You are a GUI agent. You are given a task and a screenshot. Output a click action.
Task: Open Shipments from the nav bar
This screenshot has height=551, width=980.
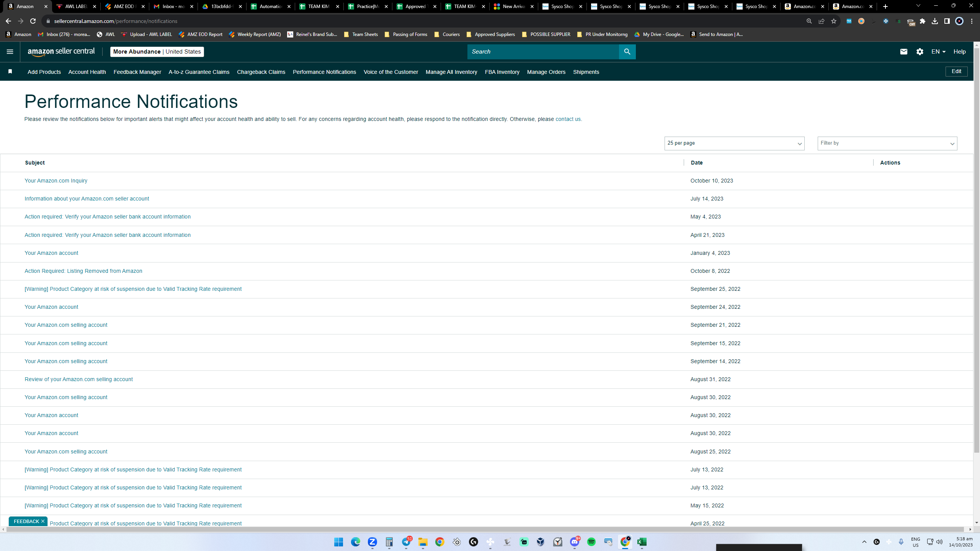tap(586, 72)
